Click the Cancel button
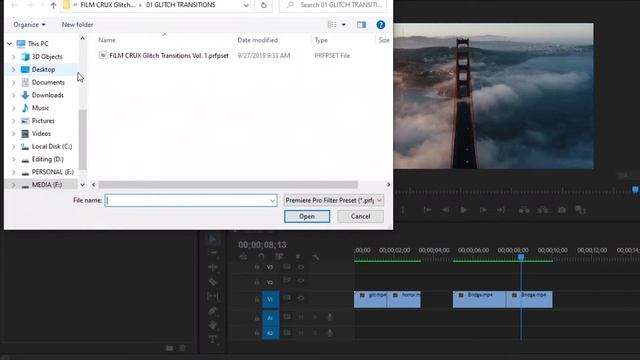Image resolution: width=640 pixels, height=360 pixels. (360, 216)
